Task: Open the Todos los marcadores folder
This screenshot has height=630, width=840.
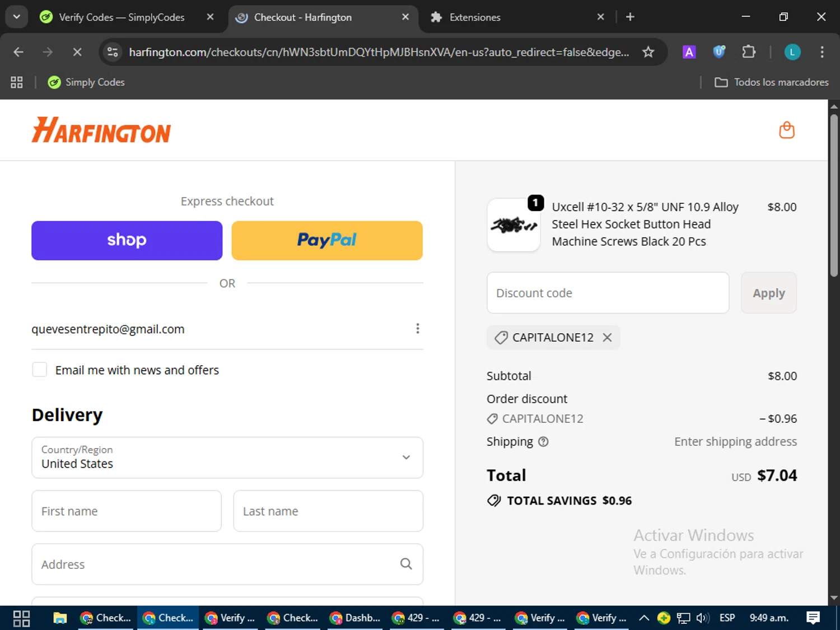Action: (x=772, y=82)
